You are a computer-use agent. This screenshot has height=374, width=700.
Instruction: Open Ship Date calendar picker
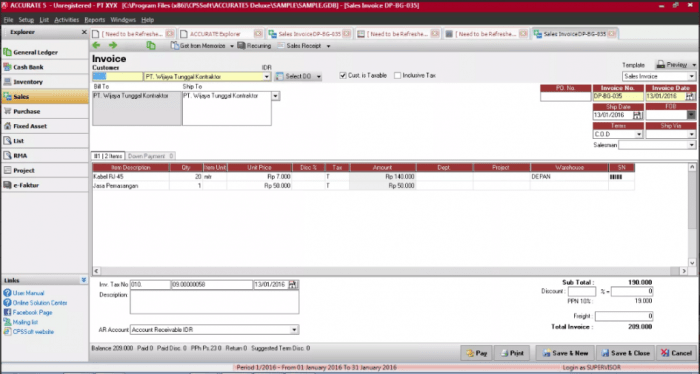[x=638, y=115]
